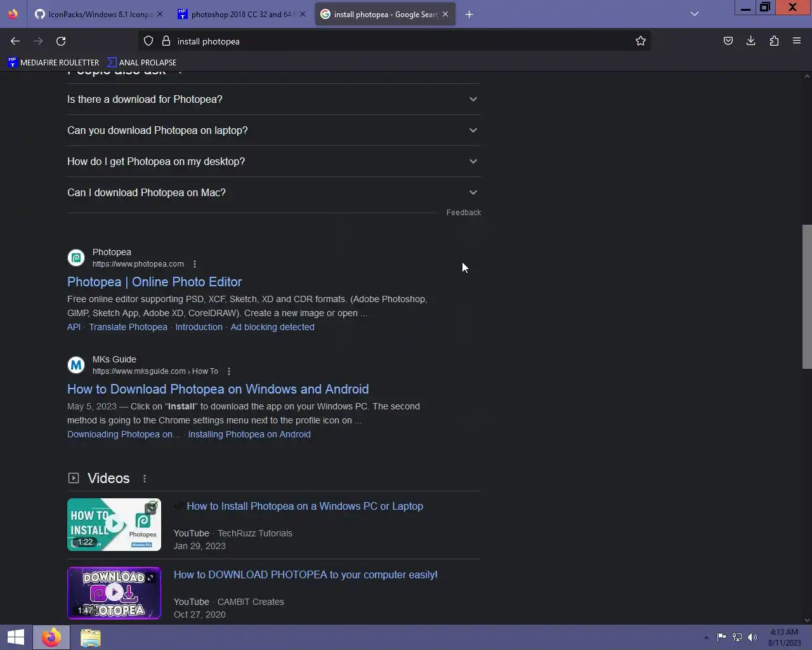Screen dimensions: 812x650
Task: Close the photoshop 2018 CC tab
Action: pos(303,14)
